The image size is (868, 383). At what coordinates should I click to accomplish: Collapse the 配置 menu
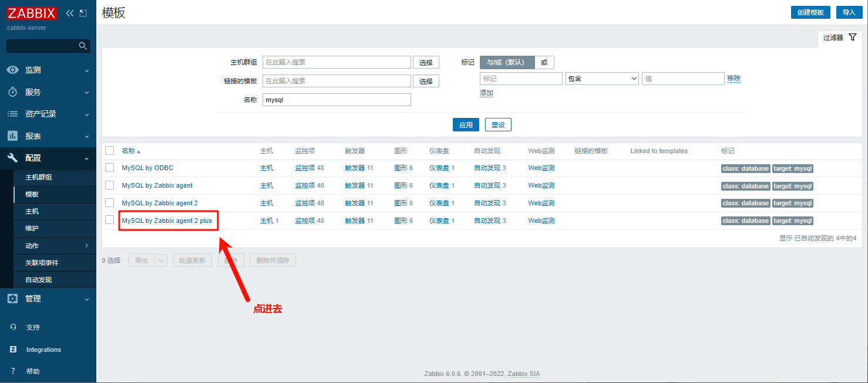tap(87, 158)
